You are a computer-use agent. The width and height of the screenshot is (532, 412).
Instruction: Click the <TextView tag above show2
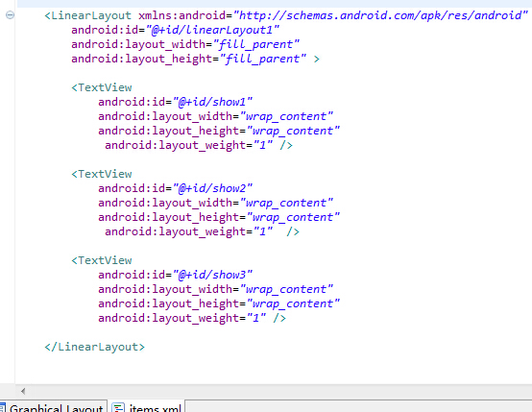coord(102,174)
